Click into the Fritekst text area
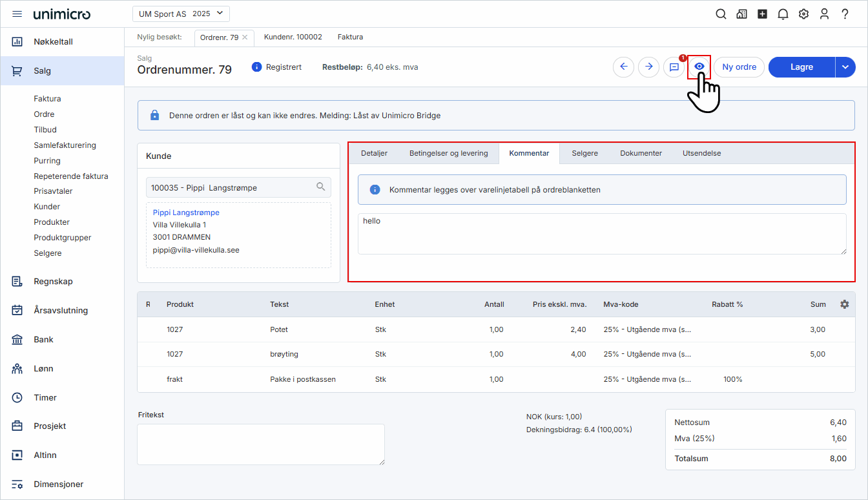The width and height of the screenshot is (868, 500). coord(260,444)
